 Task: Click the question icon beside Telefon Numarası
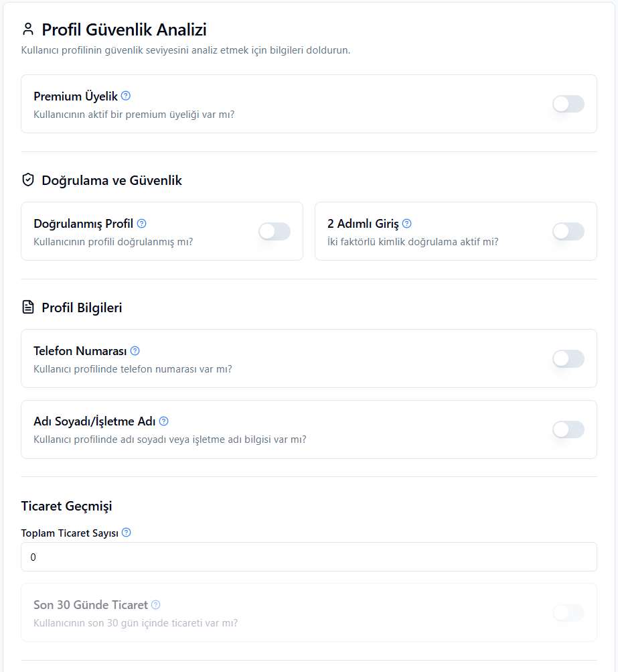click(x=135, y=350)
